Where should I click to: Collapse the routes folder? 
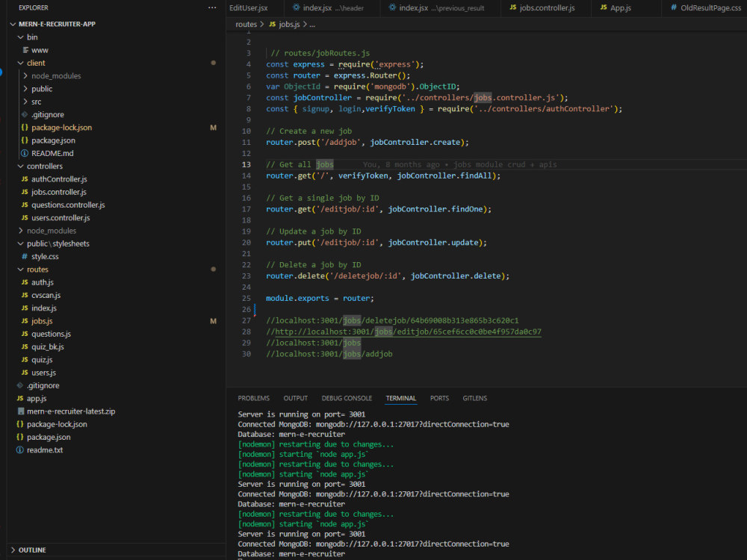pyautogui.click(x=20, y=270)
